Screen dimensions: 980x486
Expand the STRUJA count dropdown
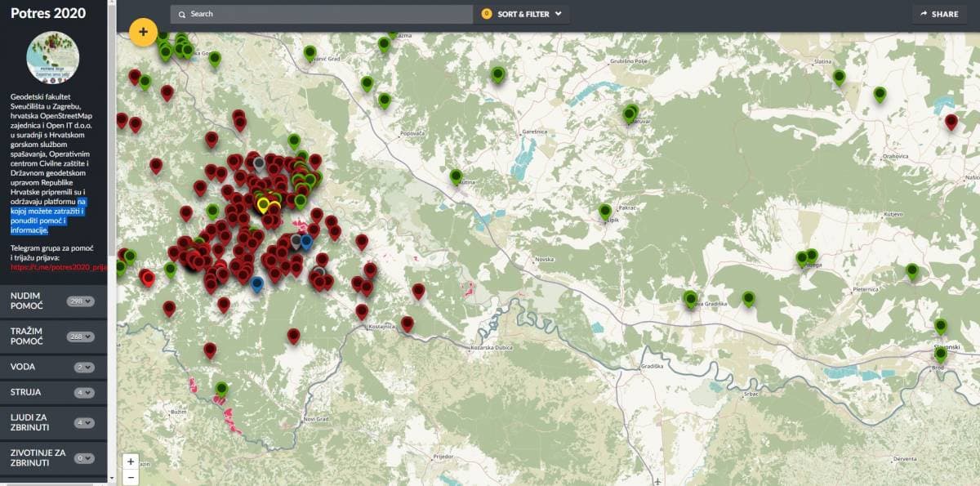pos(85,393)
